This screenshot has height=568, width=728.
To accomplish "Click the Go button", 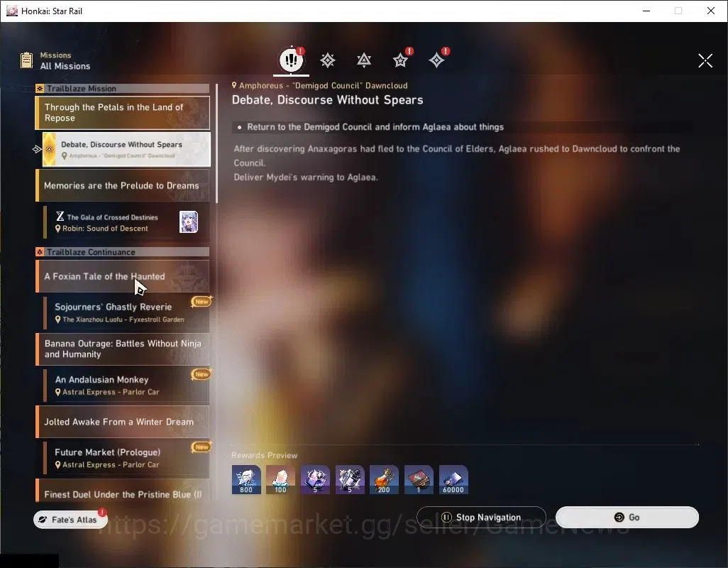I will tap(627, 517).
